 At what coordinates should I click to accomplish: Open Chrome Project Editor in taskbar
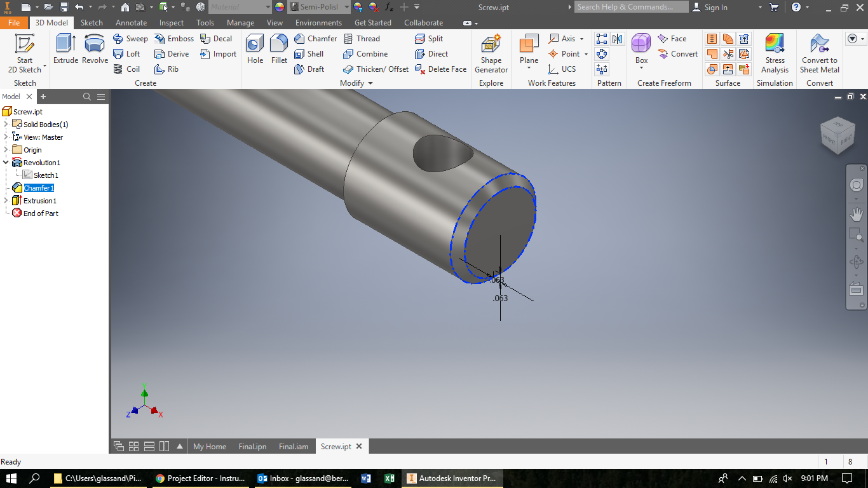(199, 478)
